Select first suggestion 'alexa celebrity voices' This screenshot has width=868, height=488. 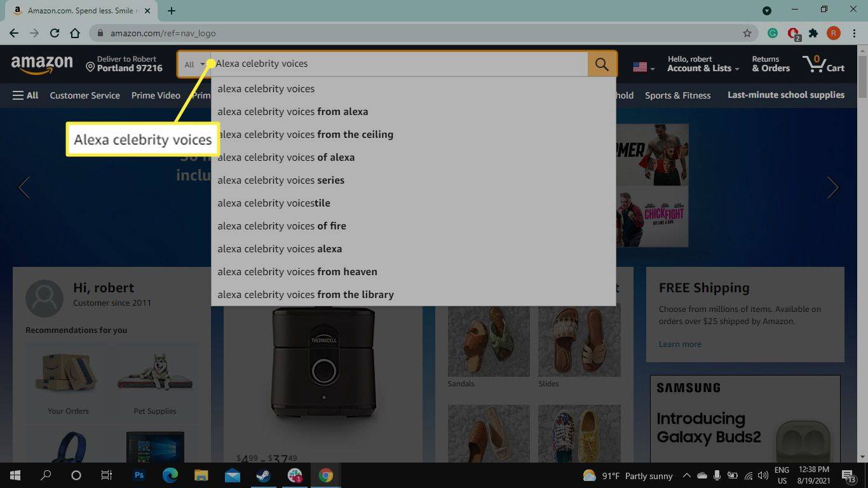click(413, 89)
